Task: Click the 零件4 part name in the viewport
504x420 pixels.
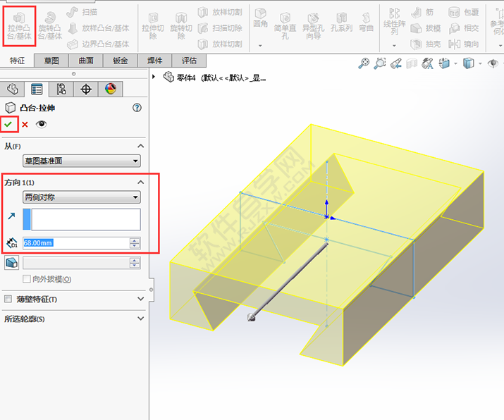Action: pyautogui.click(x=186, y=78)
